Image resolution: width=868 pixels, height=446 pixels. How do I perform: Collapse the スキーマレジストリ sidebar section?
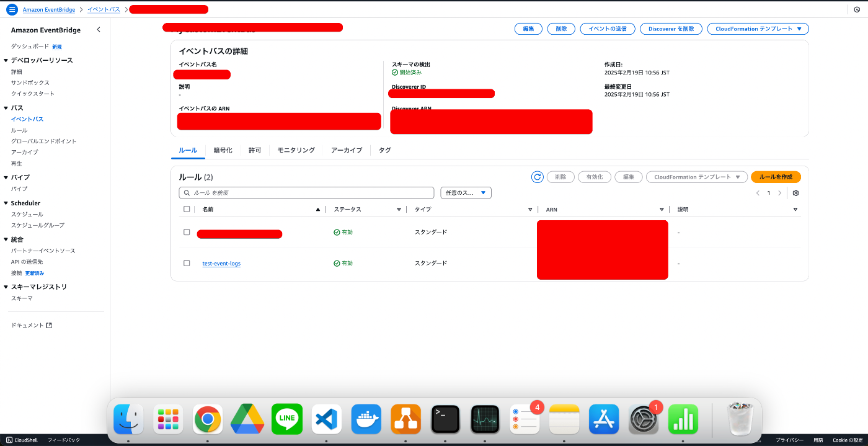(6, 287)
